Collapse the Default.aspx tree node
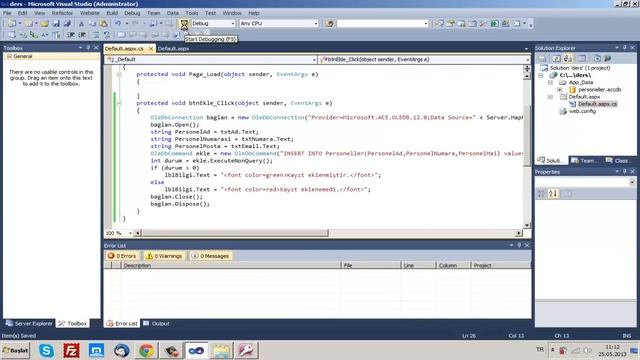The image size is (640, 360). 550,97
